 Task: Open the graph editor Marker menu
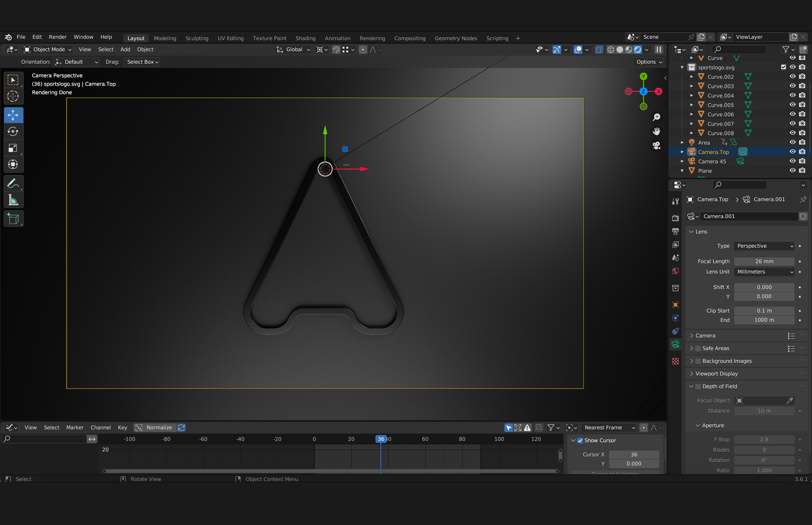pyautogui.click(x=75, y=428)
